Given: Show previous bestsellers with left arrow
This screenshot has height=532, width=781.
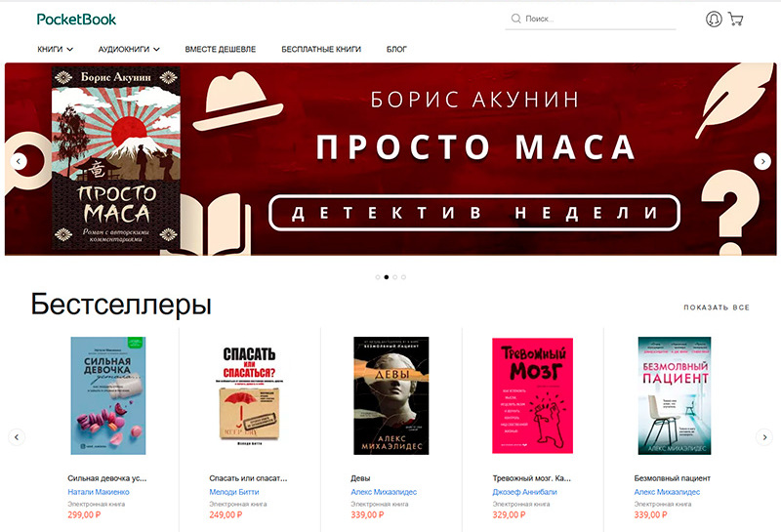Looking at the screenshot, I should [17, 437].
